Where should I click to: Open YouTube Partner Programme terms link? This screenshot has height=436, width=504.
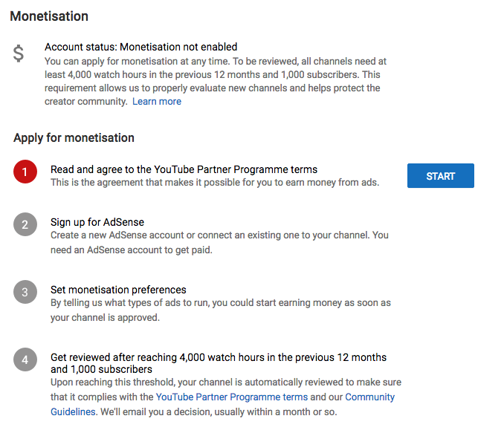click(x=232, y=397)
